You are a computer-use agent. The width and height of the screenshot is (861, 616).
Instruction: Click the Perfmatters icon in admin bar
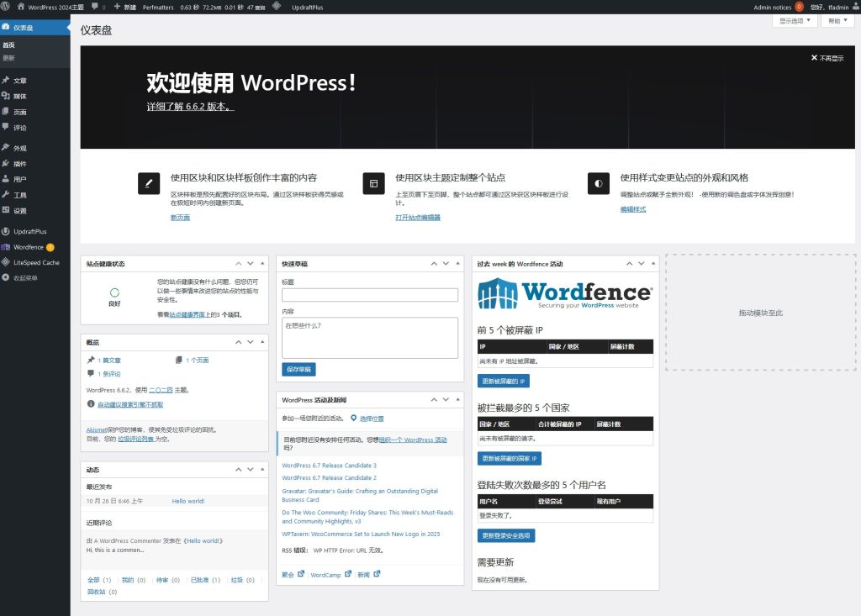(x=157, y=6)
